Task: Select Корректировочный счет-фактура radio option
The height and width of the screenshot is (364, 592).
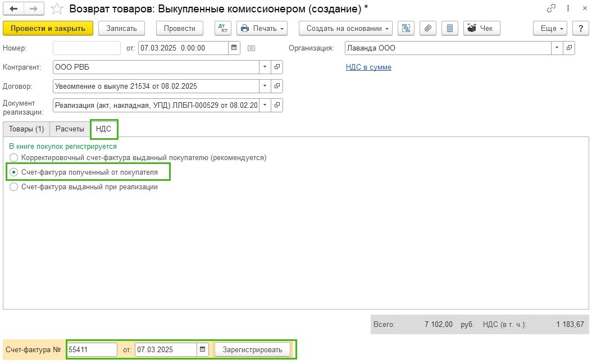Action: click(13, 157)
